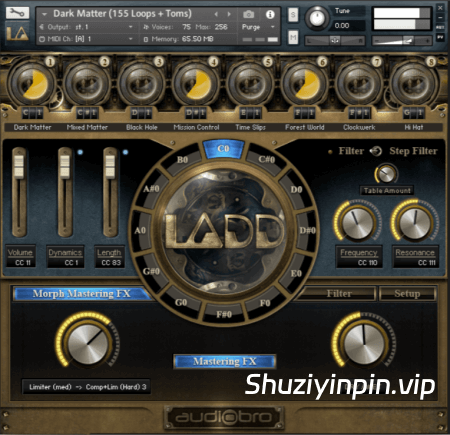Viewport: 450px width, 435px height.
Task: Adjust the Length fader
Action: (x=110, y=166)
